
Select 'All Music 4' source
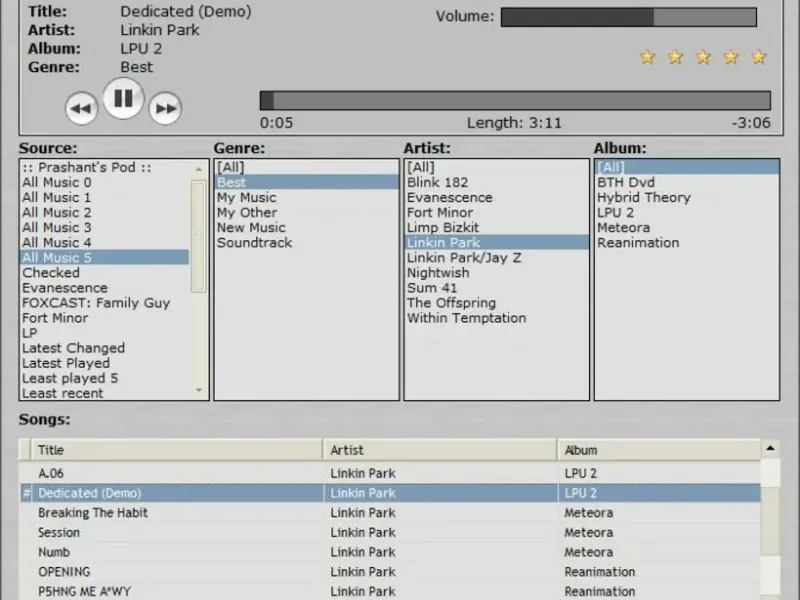pos(105,242)
